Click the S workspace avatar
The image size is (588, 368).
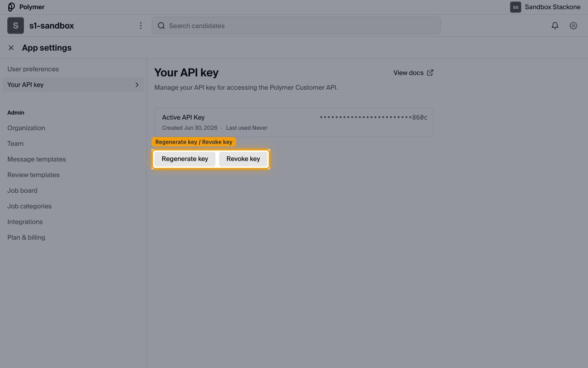pyautogui.click(x=16, y=26)
